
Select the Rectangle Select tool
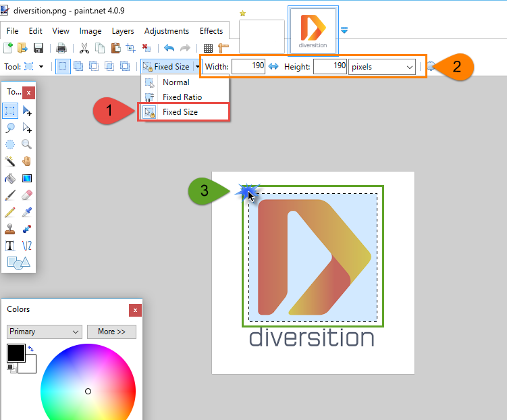[x=10, y=111]
